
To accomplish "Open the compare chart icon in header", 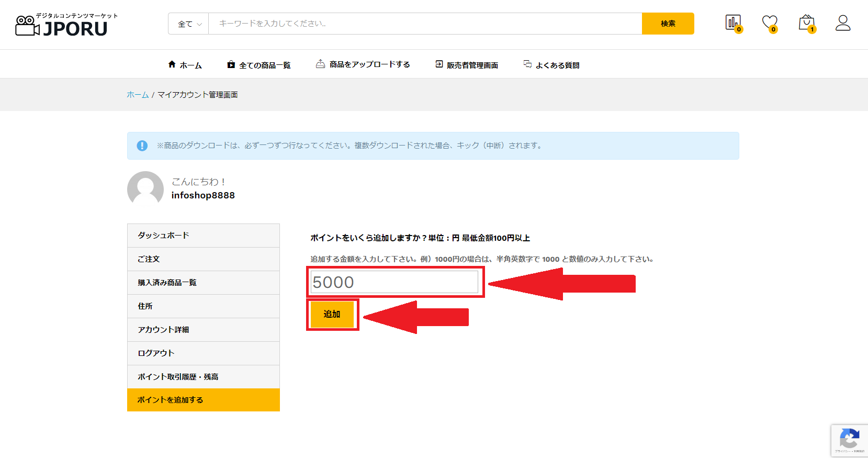I will (x=732, y=23).
